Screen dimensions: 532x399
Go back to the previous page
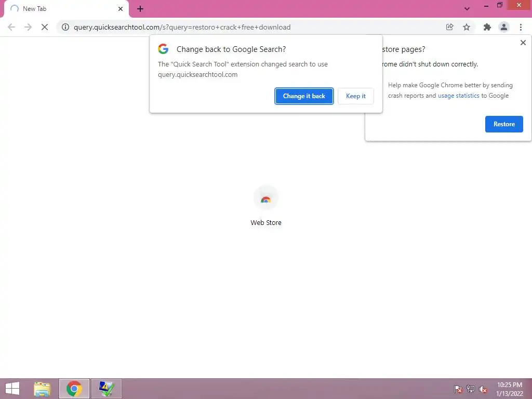(11, 27)
